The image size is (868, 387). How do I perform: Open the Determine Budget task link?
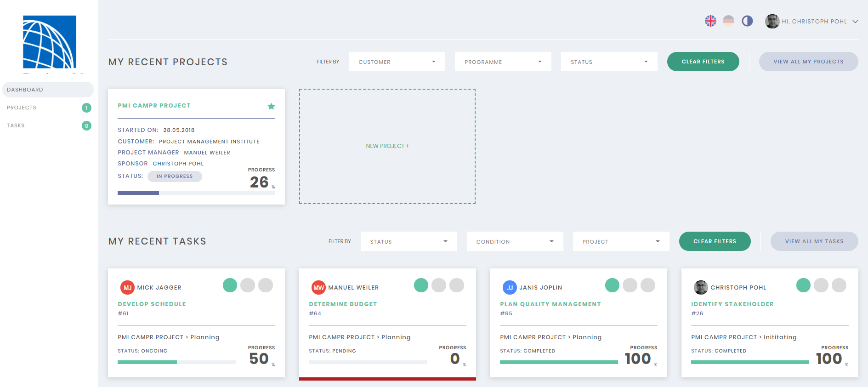pos(343,304)
